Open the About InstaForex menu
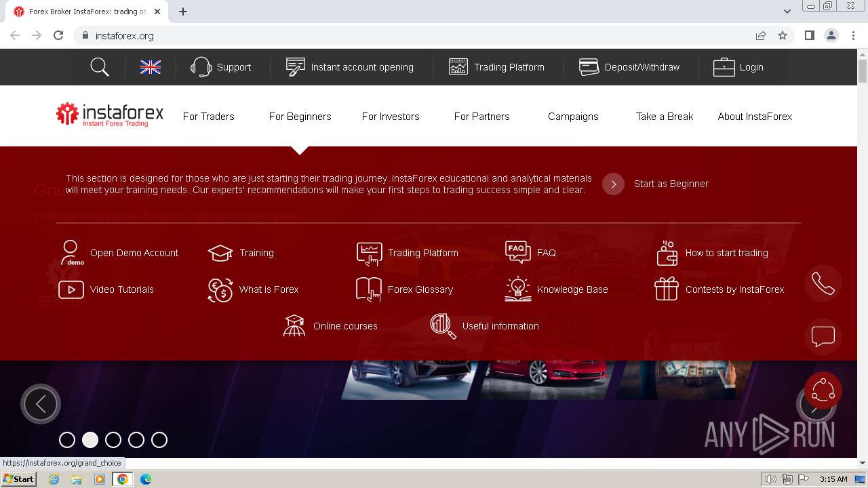 (755, 117)
